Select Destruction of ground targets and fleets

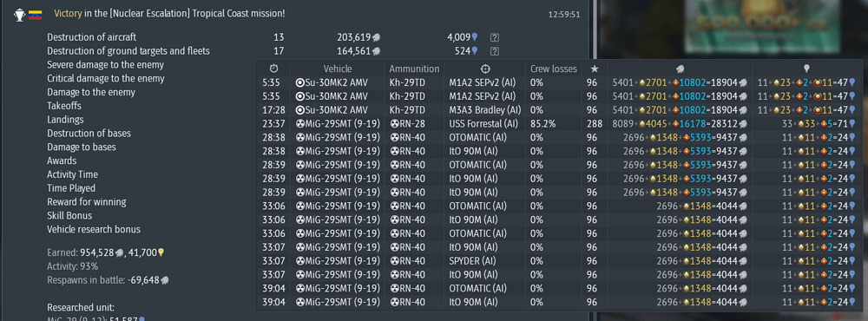pyautogui.click(x=128, y=51)
